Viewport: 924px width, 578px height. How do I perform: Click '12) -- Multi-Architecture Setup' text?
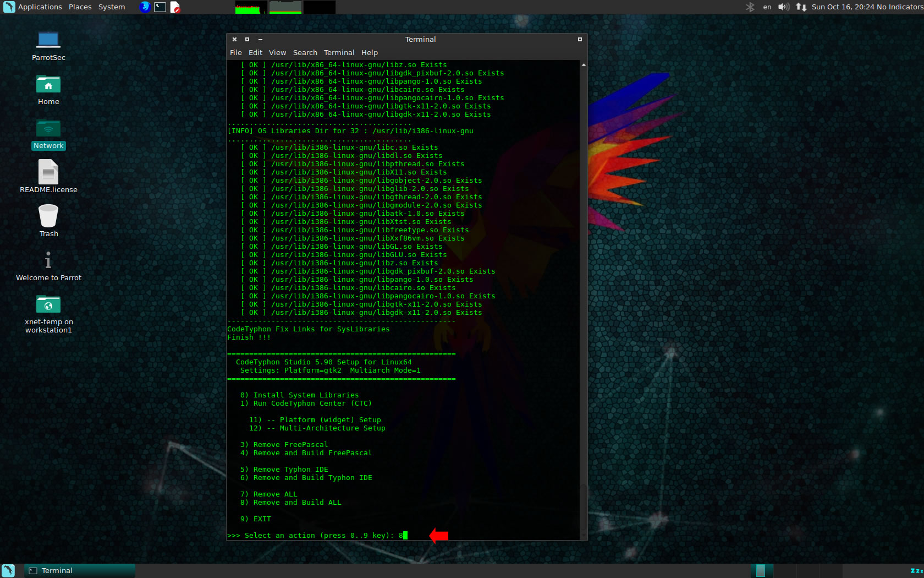click(x=317, y=428)
